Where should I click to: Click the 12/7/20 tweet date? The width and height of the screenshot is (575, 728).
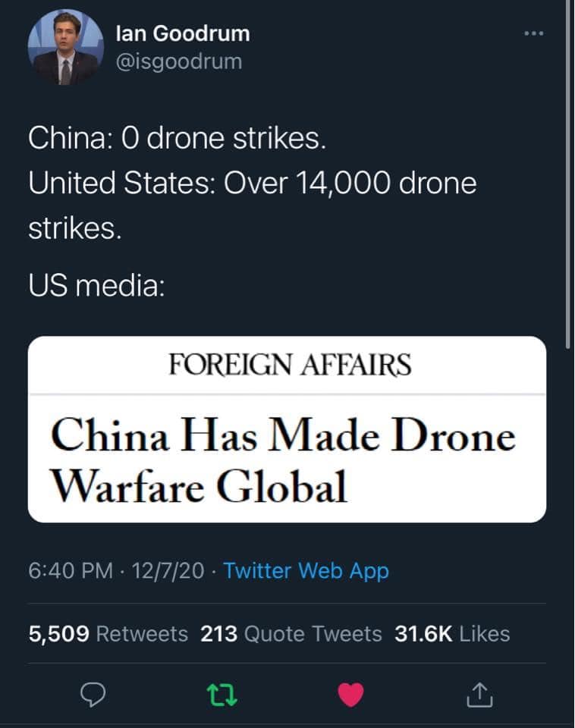167,570
